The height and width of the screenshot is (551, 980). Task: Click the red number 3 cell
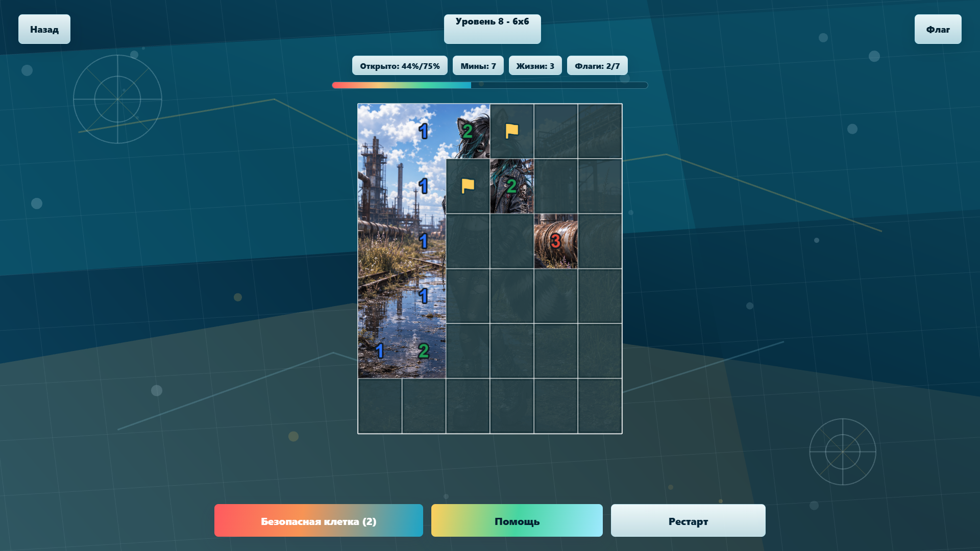coord(556,241)
